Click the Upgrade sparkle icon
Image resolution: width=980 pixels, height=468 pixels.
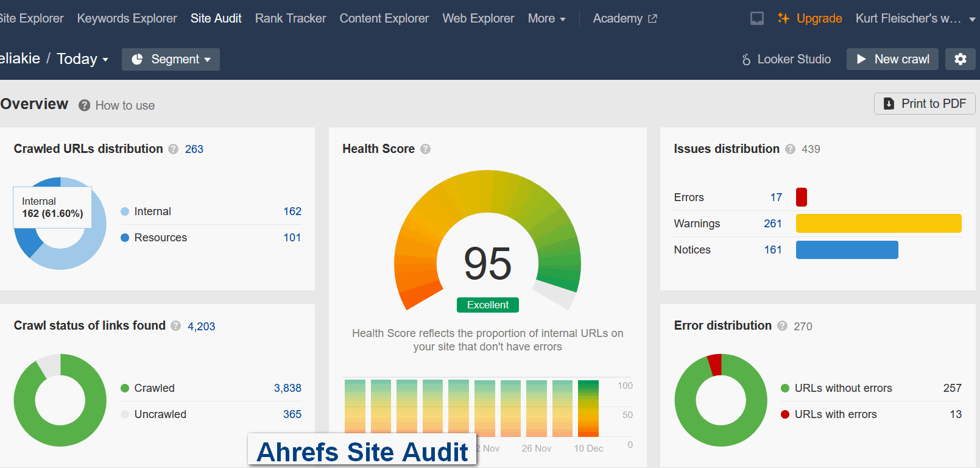click(783, 18)
